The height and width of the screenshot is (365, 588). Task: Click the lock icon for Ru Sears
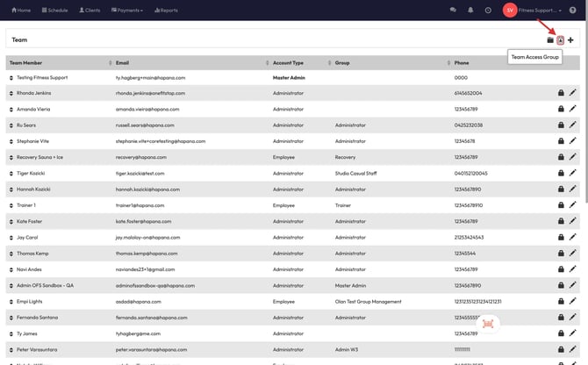(x=561, y=125)
